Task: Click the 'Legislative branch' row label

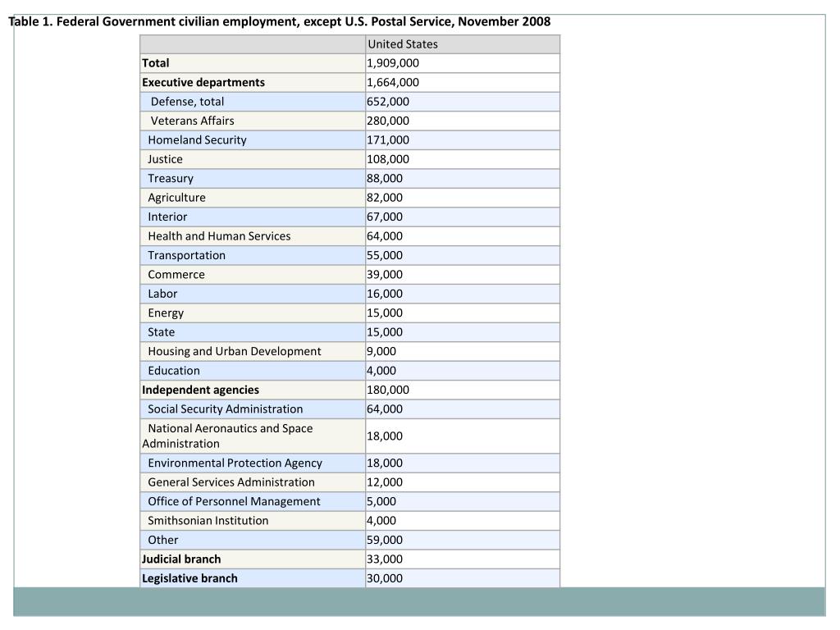Action: (x=189, y=579)
